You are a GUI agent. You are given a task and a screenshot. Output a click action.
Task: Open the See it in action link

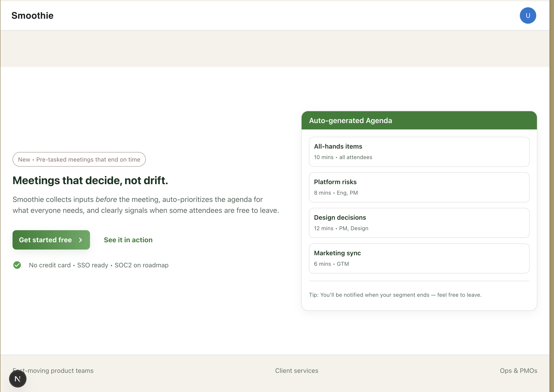[128, 240]
